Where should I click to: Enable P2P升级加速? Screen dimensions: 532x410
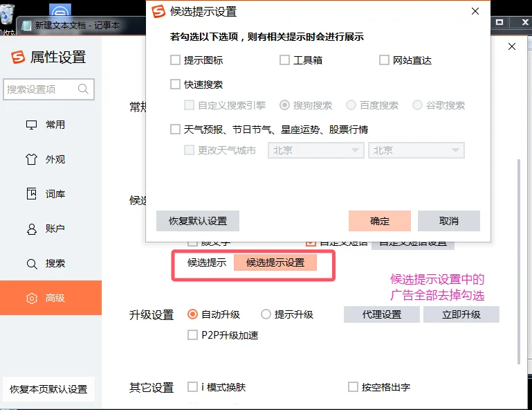click(x=192, y=335)
